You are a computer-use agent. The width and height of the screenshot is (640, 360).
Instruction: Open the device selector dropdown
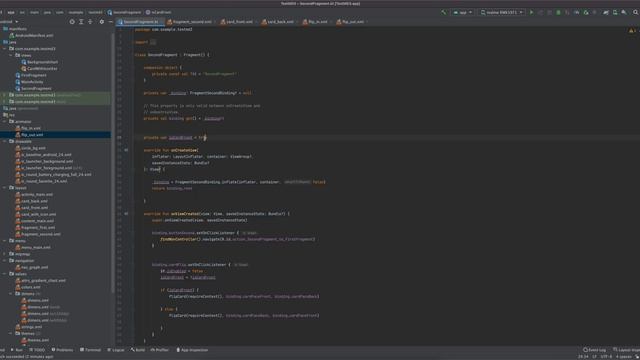(501, 13)
